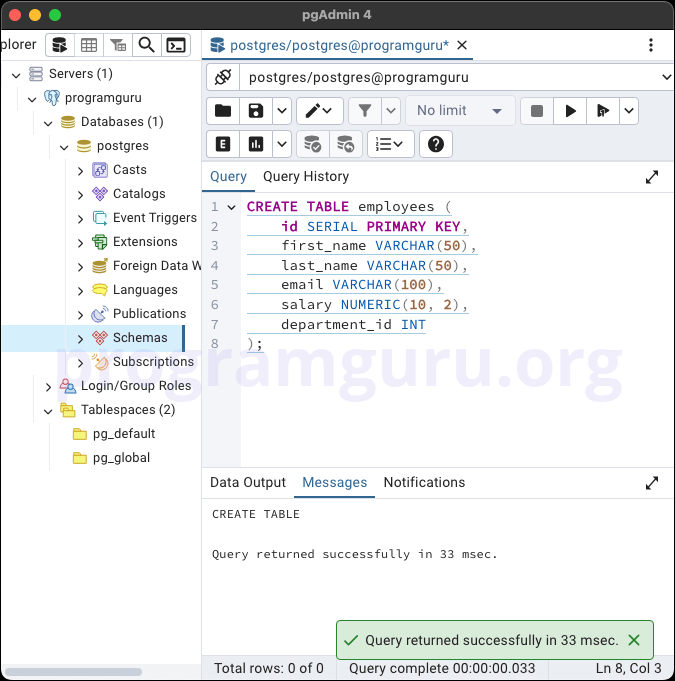Click the Edit pencil button
Viewport: 675px width, 681px height.
[x=320, y=111]
